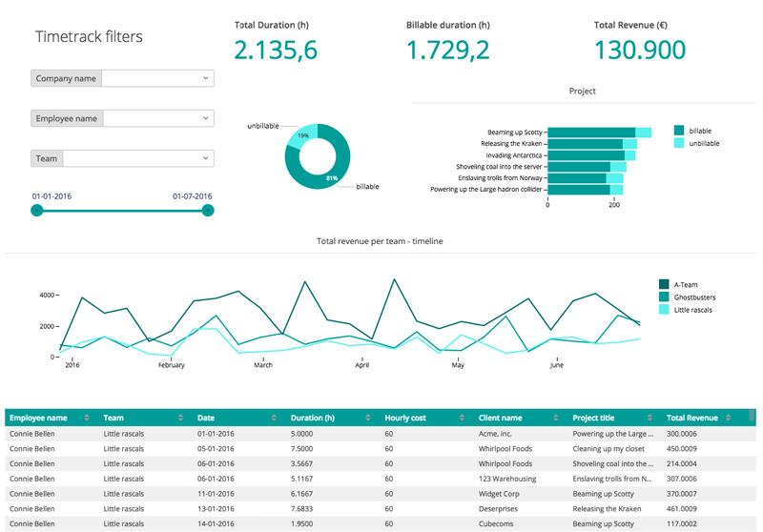Sort by Client name using its arrows
763x532 pixels.
pos(556,418)
